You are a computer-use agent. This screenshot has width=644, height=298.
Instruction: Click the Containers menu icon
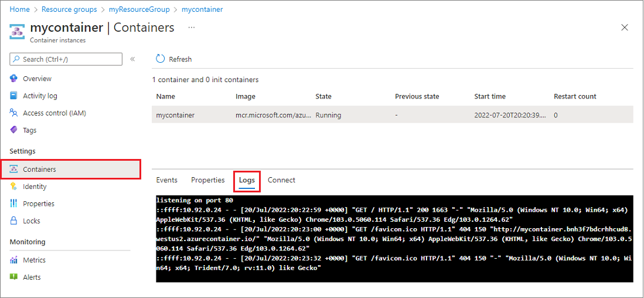pos(14,170)
